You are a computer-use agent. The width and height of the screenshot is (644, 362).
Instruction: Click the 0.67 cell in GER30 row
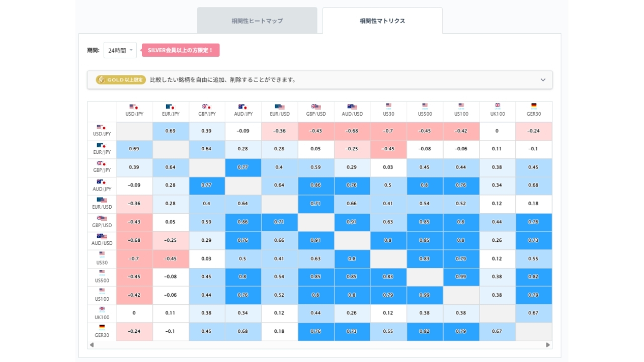(x=498, y=331)
